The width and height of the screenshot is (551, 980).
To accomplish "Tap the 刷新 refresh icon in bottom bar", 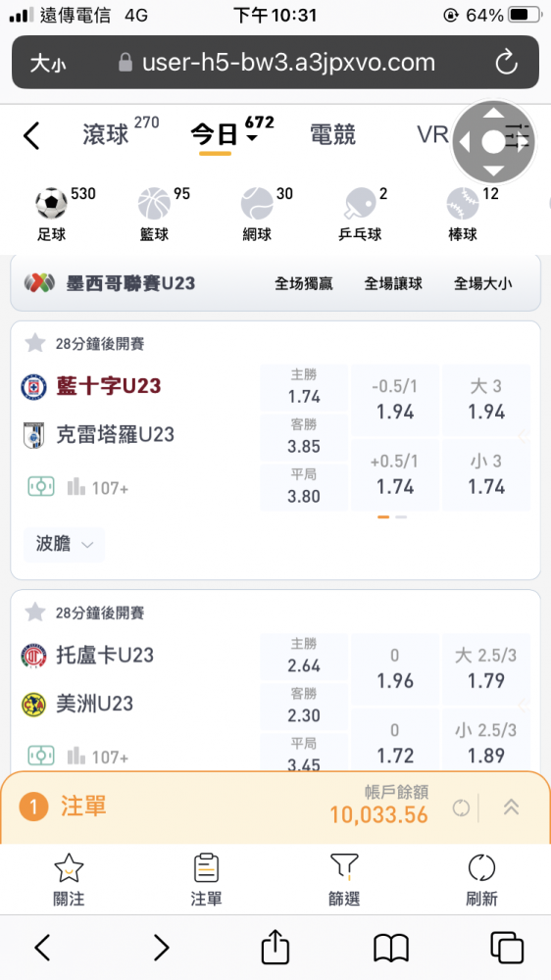I will 481,867.
